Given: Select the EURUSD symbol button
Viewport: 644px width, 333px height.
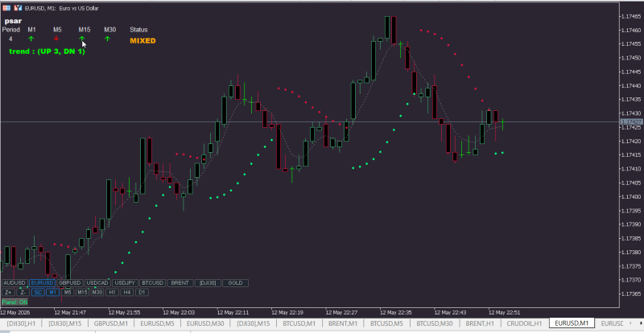Looking at the screenshot, I should tap(43, 283).
